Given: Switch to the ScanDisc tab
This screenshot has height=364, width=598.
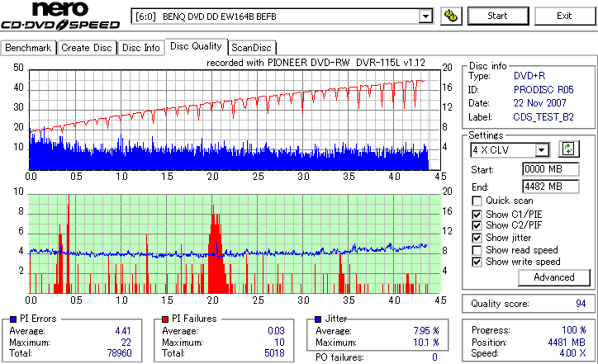Looking at the screenshot, I should 251,48.
